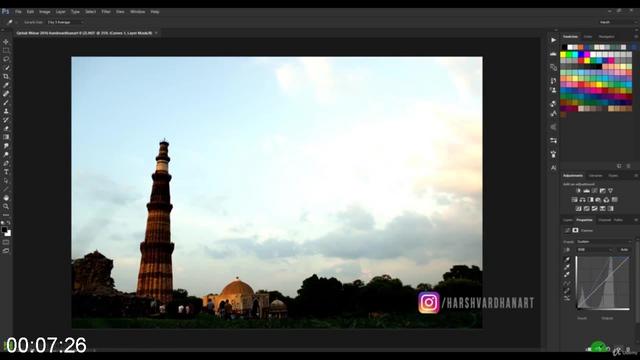
Task: Switch to the Navigator tab
Action: pos(607,37)
